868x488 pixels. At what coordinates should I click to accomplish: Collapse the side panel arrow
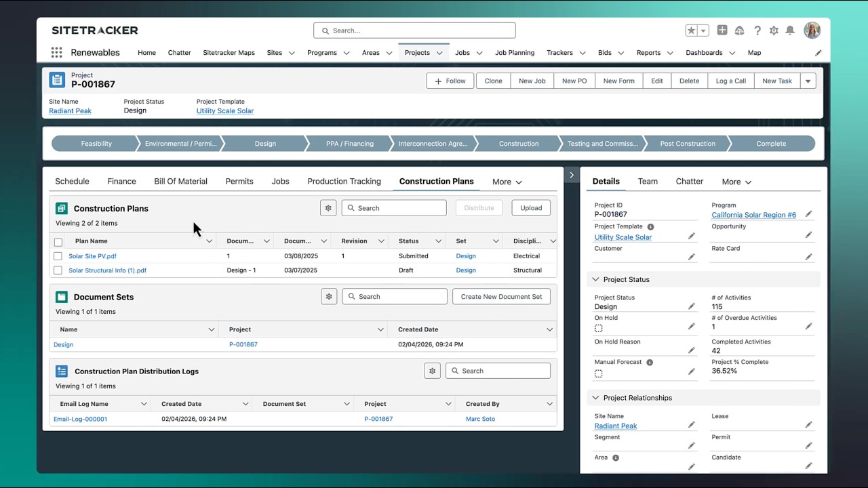(571, 175)
